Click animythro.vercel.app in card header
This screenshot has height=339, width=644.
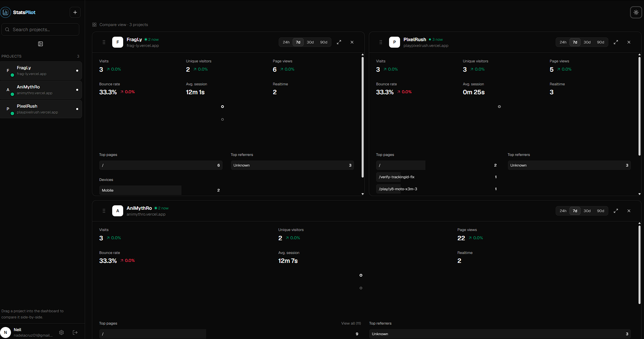[x=146, y=214]
